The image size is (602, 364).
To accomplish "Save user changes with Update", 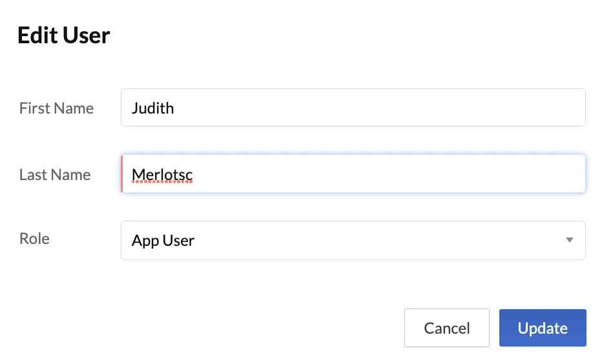I will coord(543,328).
